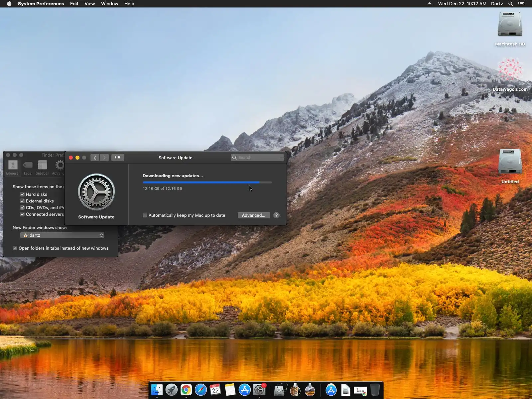
Task: Open Safari compass icon in Dock
Action: coord(201,390)
